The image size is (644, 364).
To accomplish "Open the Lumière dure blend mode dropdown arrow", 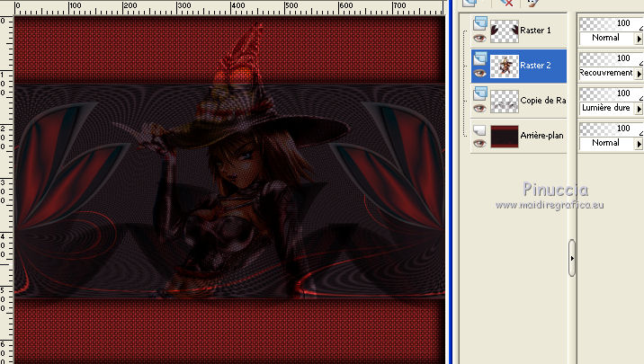I will pyautogui.click(x=639, y=109).
